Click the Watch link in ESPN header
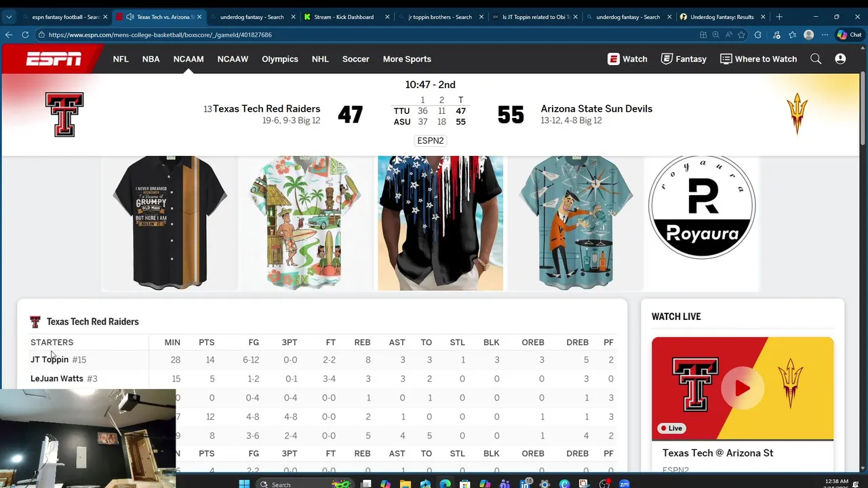The image size is (868, 488). point(627,59)
